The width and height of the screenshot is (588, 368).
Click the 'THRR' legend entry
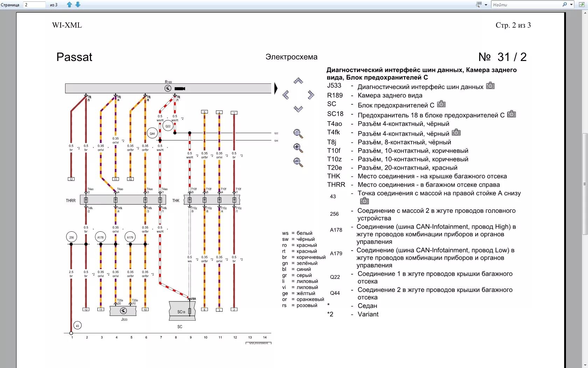[336, 185]
